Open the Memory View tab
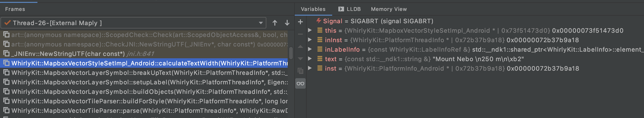Viewport: 644px width, 118px height. 389,9
